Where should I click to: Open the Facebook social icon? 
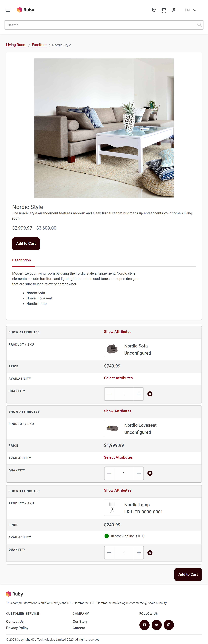pyautogui.click(x=144, y=625)
